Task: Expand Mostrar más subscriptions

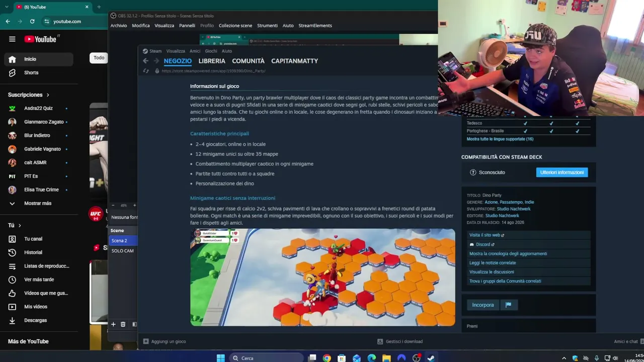Action: tap(39, 203)
